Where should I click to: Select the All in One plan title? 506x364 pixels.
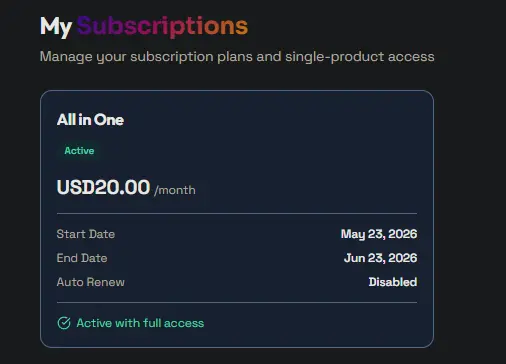pyautogui.click(x=90, y=120)
